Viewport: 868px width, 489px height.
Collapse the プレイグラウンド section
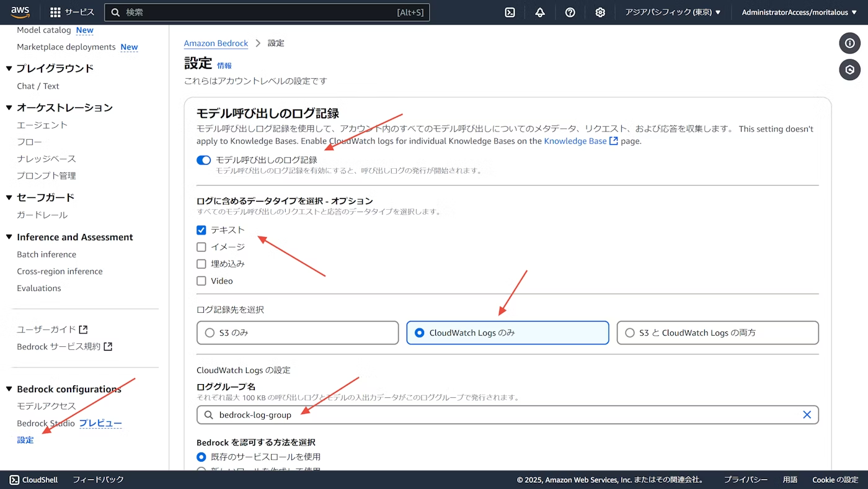tap(9, 69)
